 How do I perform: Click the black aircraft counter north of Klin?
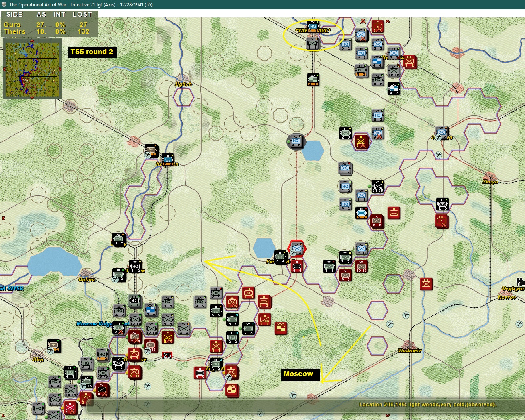coord(54,346)
